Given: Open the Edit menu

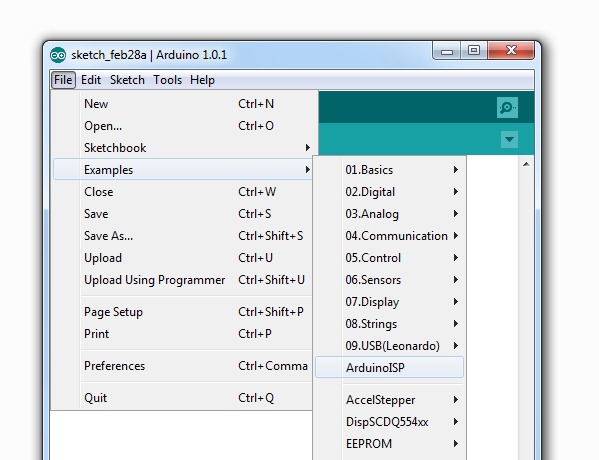Looking at the screenshot, I should point(91,80).
